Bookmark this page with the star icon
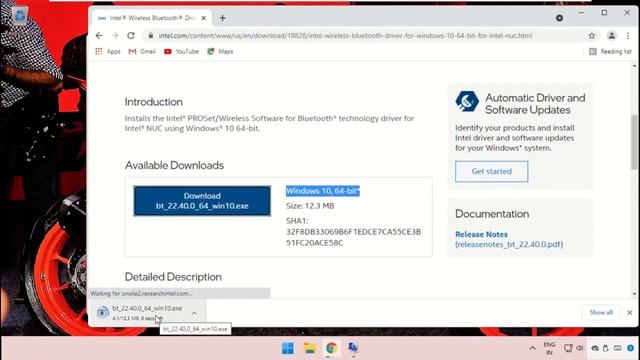 [592, 36]
